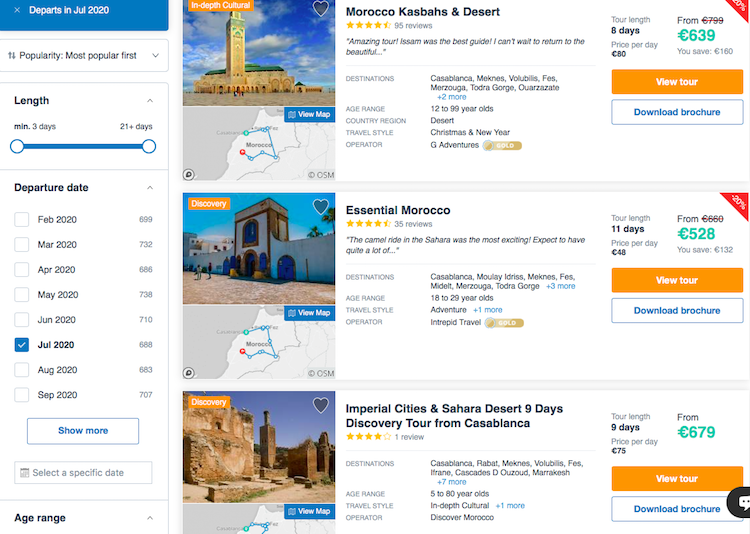
Task: Click compass icon on Essential Morocco map
Action: (x=189, y=373)
